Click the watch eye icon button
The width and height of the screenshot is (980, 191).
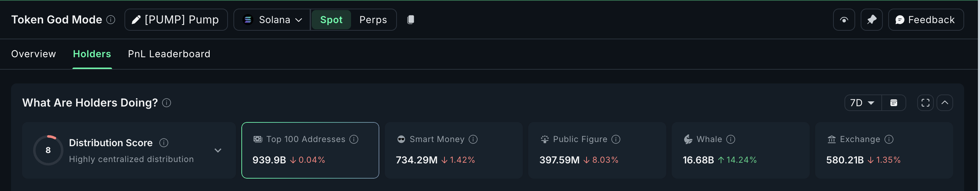coord(844,20)
